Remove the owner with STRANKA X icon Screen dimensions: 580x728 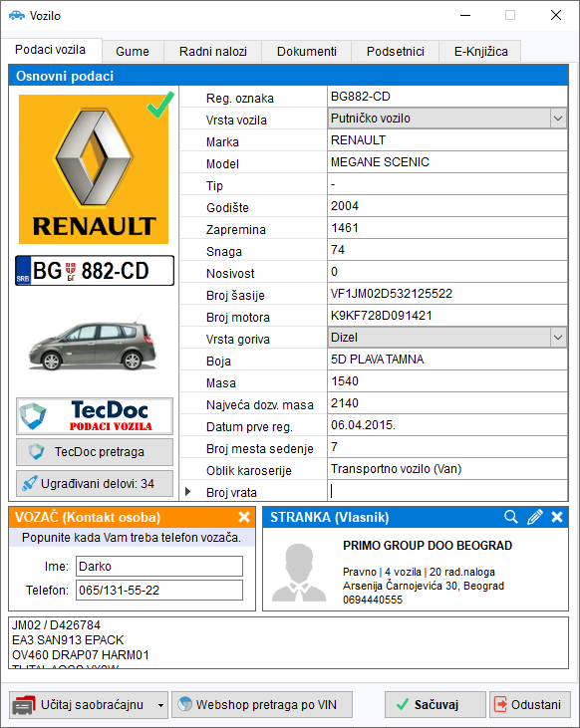pos(557,517)
